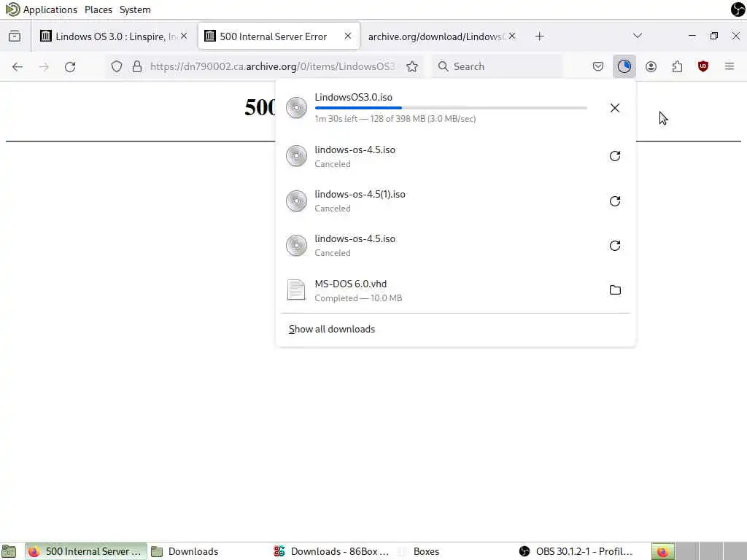Switch to Lindows OS 3.0 : Linspire tab
The height and width of the screenshot is (560, 747).
point(115,36)
